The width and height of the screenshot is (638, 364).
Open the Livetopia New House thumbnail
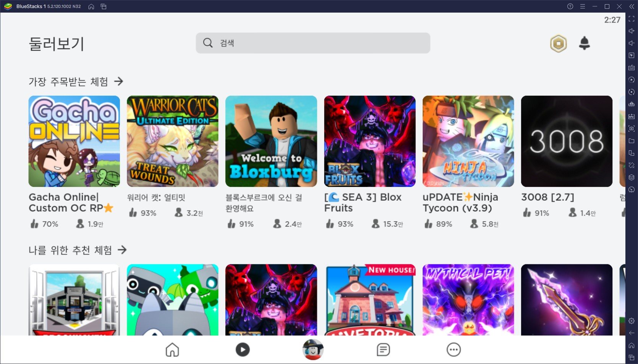click(x=370, y=300)
